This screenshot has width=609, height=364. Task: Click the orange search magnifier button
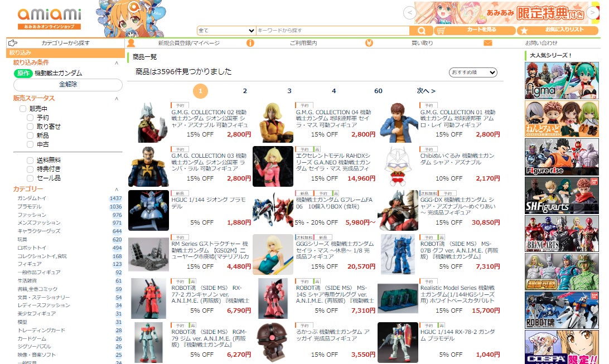(422, 31)
